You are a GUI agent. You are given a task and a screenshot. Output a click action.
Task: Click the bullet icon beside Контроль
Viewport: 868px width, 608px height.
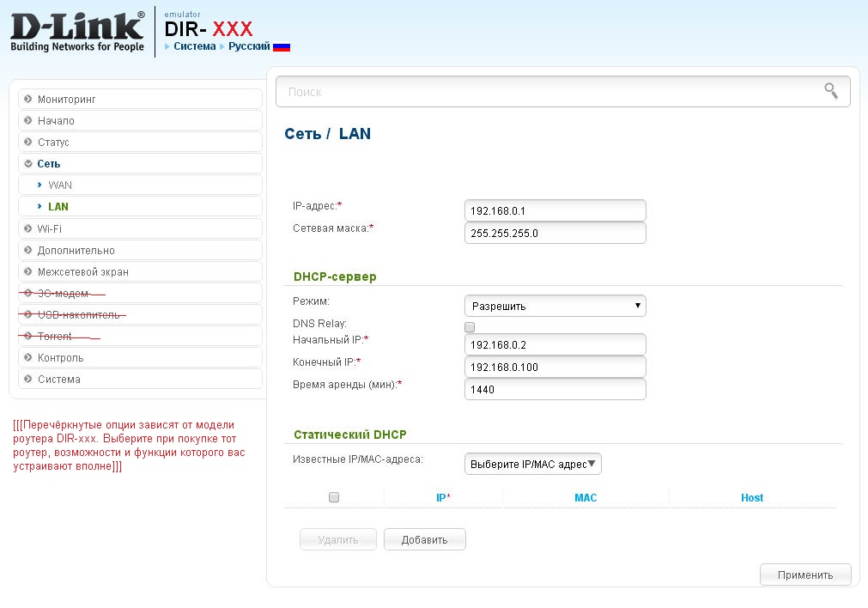(27, 357)
